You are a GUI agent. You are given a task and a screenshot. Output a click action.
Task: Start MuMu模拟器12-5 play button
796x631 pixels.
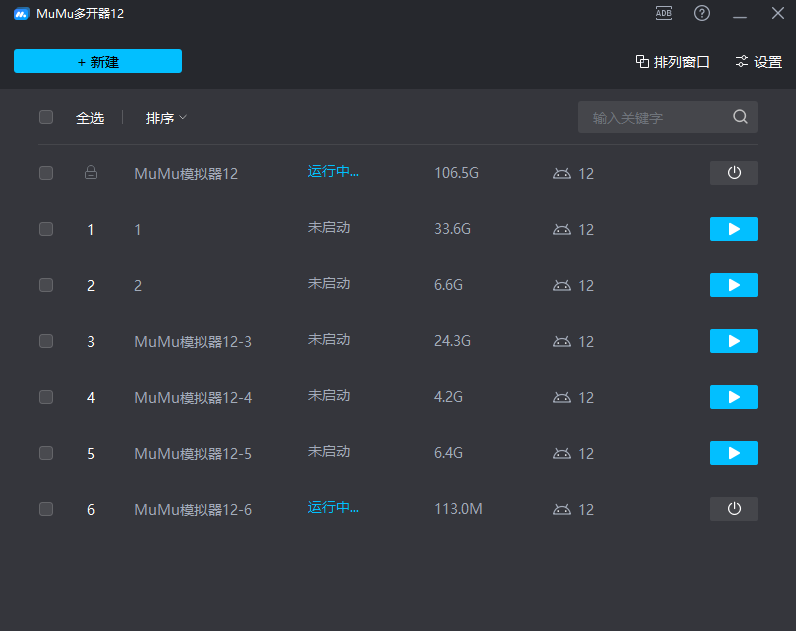coord(733,453)
